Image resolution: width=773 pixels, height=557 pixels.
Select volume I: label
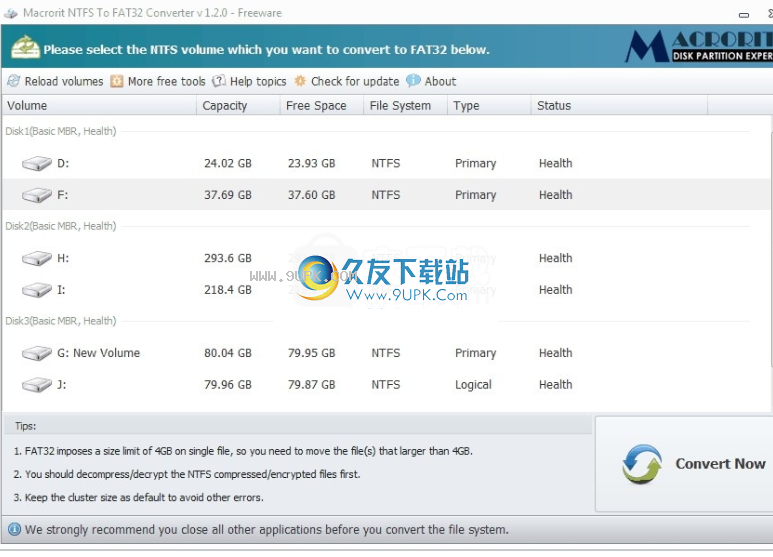point(61,289)
